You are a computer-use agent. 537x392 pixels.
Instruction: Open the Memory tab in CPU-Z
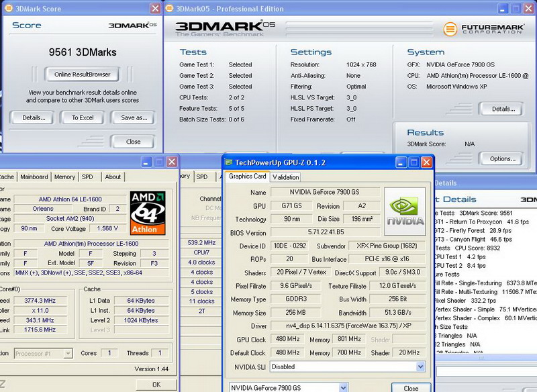64,177
